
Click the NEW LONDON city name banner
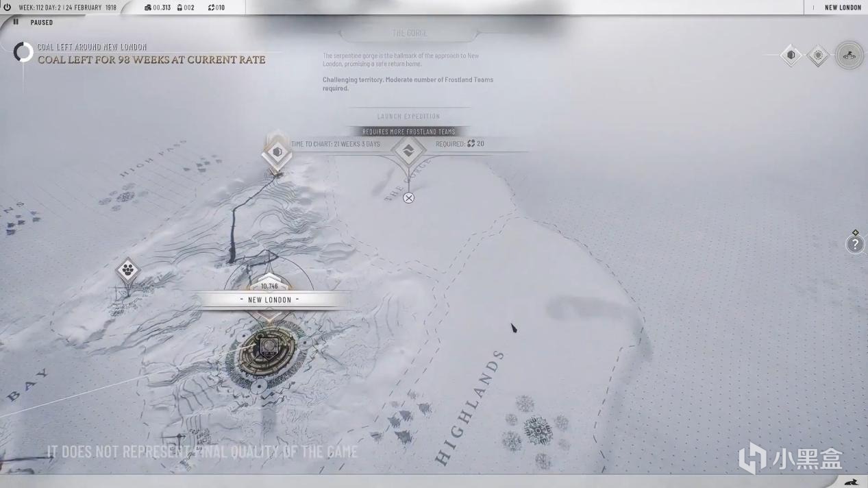click(x=269, y=300)
